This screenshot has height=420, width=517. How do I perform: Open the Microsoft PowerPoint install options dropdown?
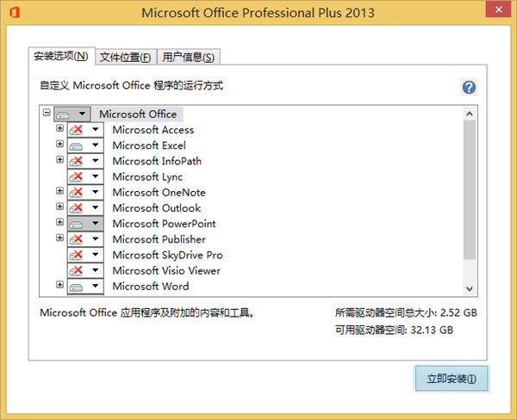click(95, 224)
